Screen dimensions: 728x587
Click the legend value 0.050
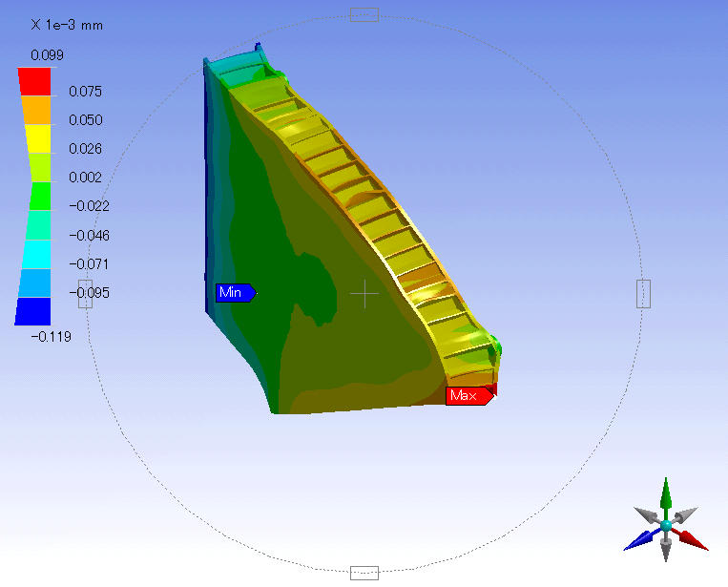86,120
